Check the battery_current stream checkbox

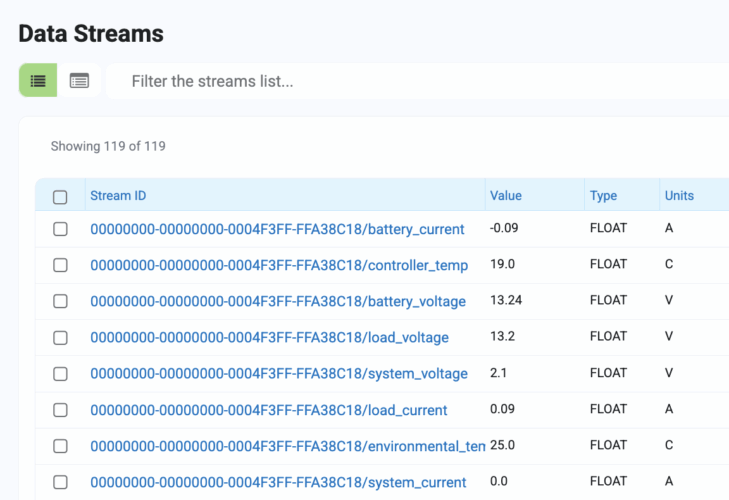[60, 229]
